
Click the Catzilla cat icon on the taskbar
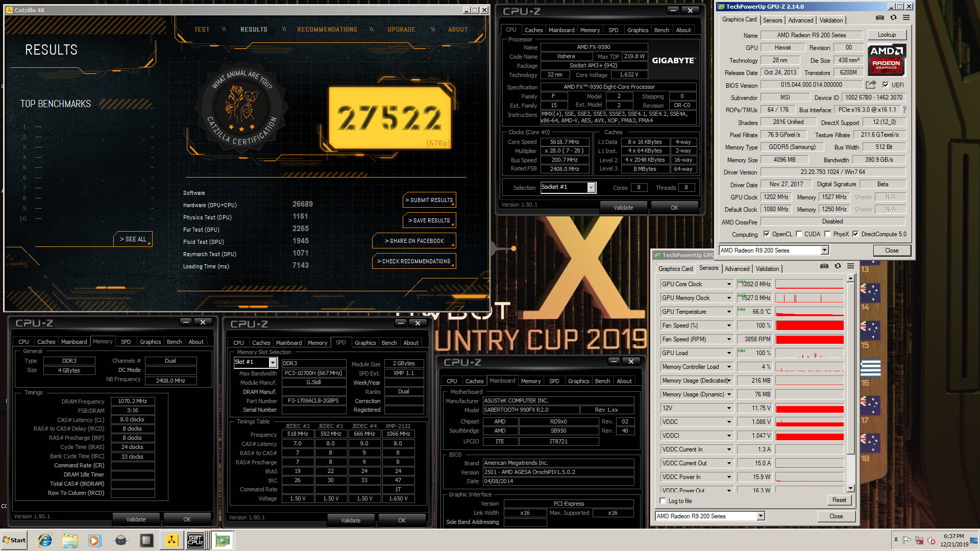click(121, 540)
